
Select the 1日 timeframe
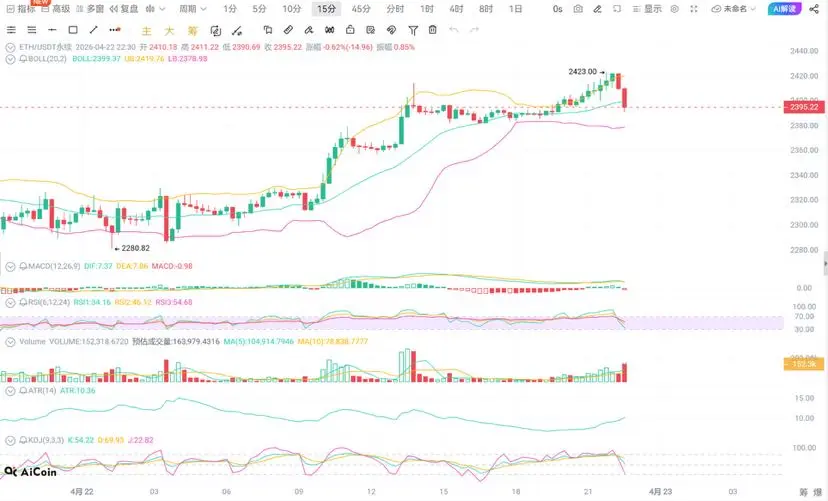click(515, 9)
